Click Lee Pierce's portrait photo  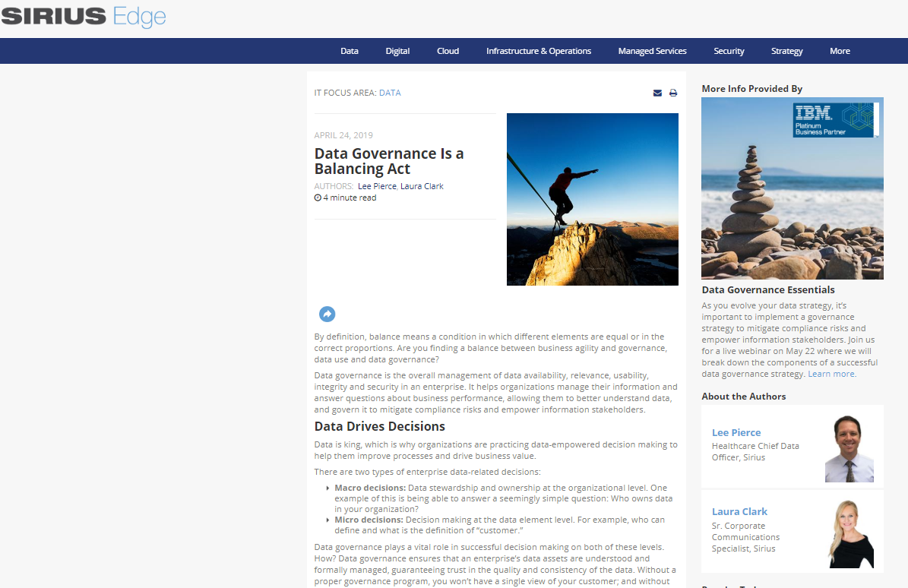tap(849, 448)
